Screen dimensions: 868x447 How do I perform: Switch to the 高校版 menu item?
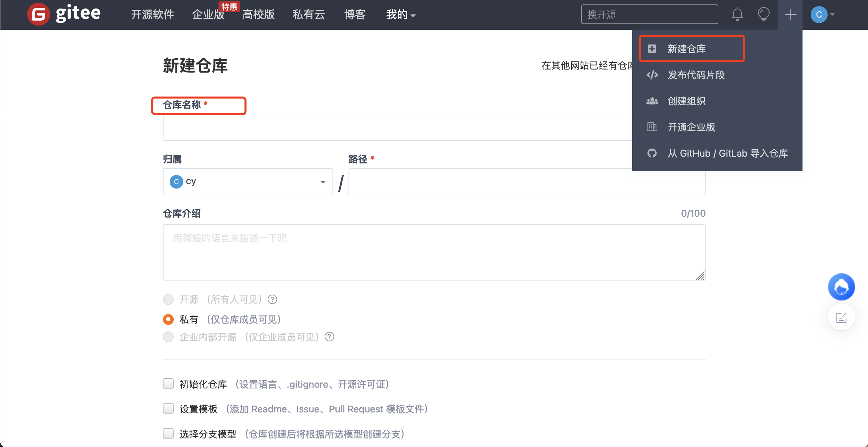pyautogui.click(x=258, y=14)
